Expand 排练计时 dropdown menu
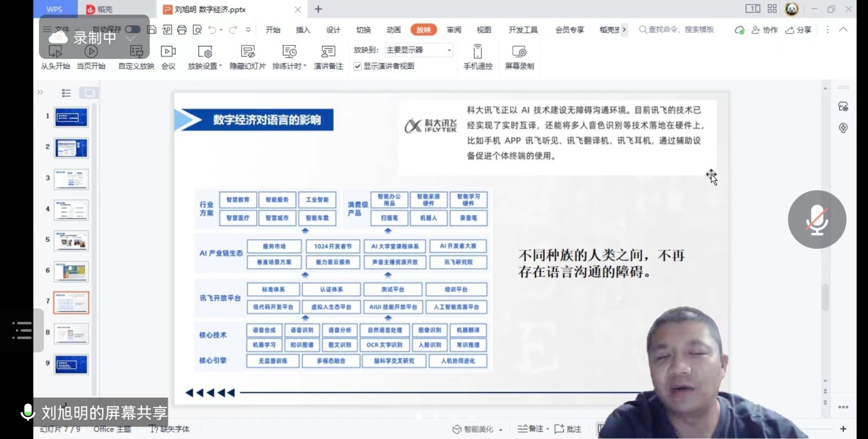 pyautogui.click(x=304, y=67)
